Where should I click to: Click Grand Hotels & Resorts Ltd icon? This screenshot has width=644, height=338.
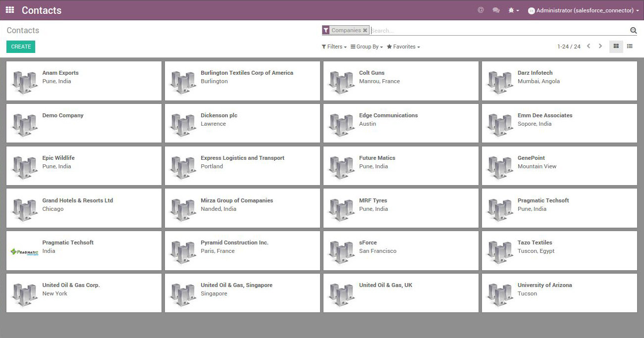[x=24, y=210]
